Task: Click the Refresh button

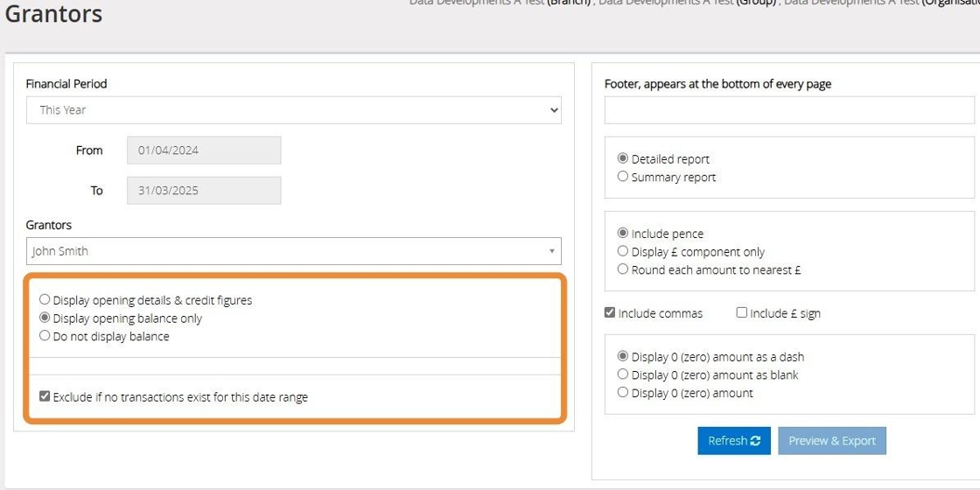Action: pyautogui.click(x=733, y=441)
